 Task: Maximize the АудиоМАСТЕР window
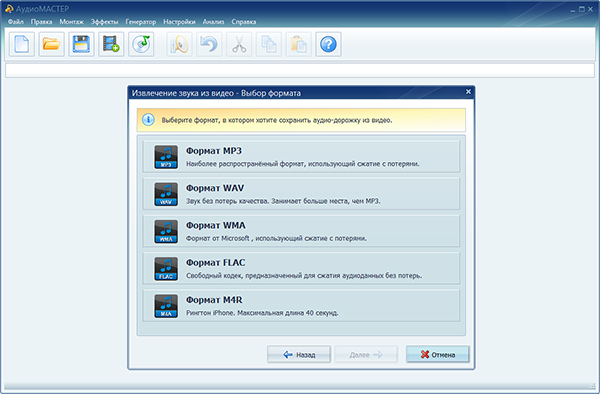[x=582, y=9]
